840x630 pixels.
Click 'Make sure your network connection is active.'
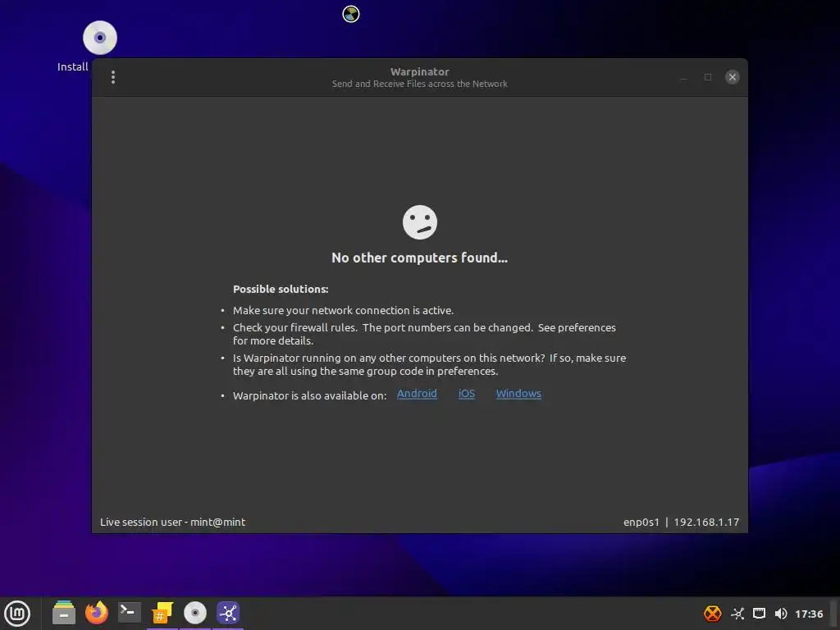pos(343,311)
